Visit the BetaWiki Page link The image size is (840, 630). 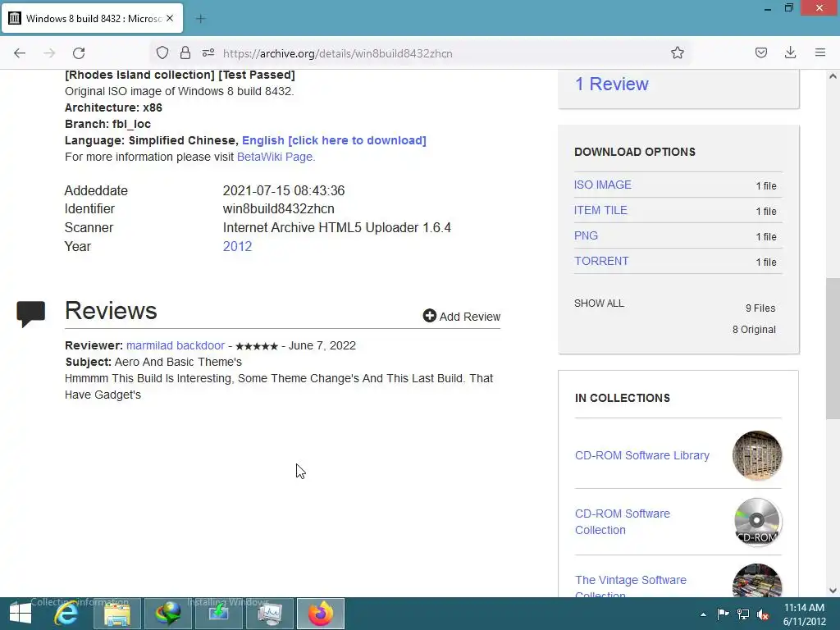tap(276, 157)
